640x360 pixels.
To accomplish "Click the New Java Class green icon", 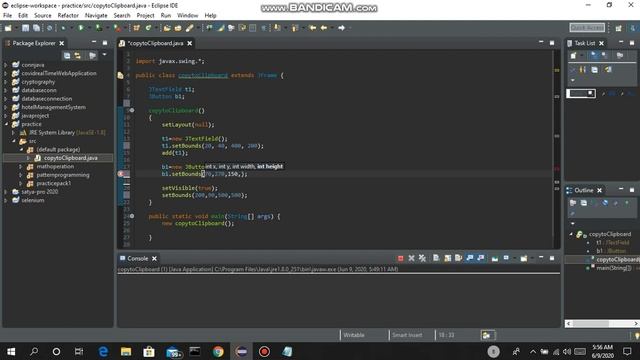I will [149, 28].
